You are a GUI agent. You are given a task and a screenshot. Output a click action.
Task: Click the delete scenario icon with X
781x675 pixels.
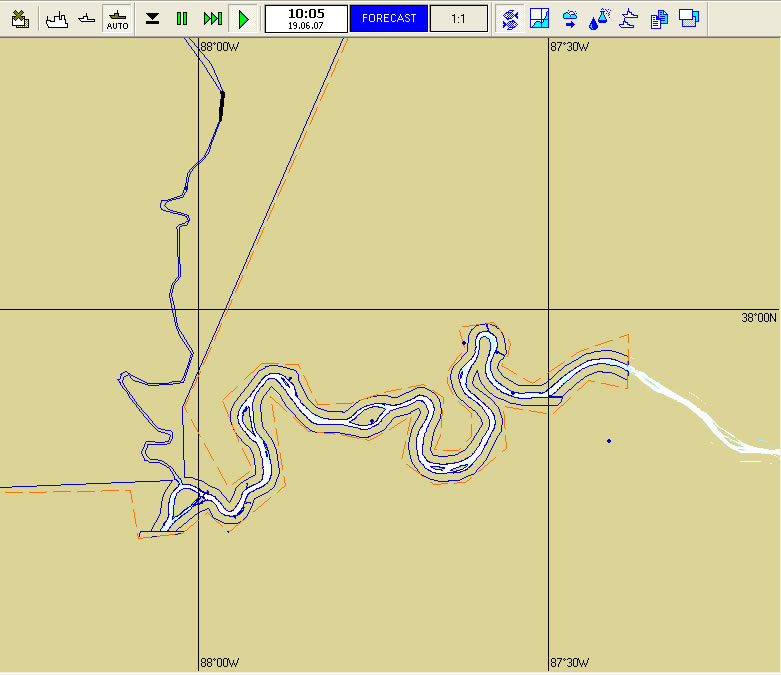coord(20,19)
